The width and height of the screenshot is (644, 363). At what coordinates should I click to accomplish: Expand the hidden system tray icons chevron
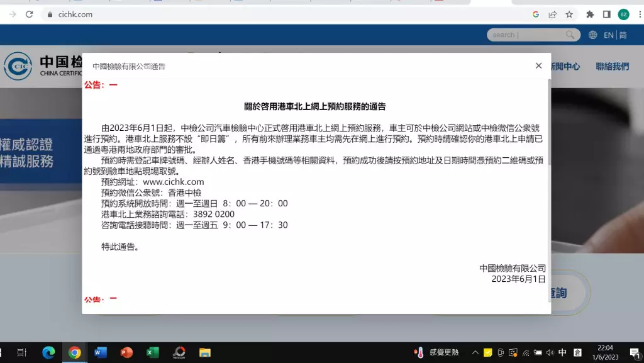pyautogui.click(x=475, y=352)
